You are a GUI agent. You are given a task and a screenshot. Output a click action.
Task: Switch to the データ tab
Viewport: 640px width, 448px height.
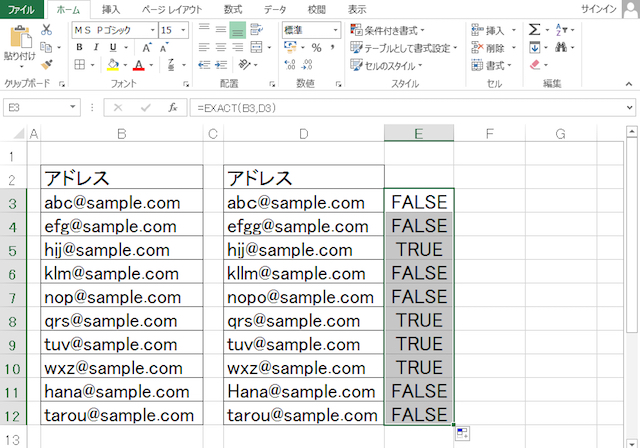275,9
